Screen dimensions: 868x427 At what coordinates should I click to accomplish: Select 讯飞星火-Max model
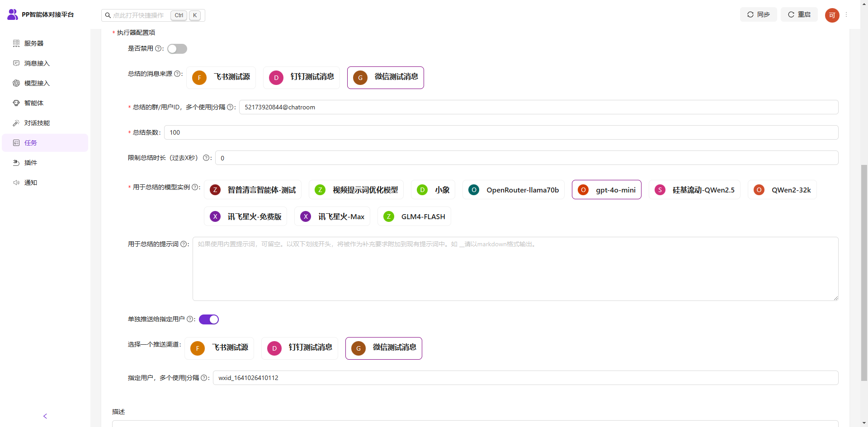point(332,216)
